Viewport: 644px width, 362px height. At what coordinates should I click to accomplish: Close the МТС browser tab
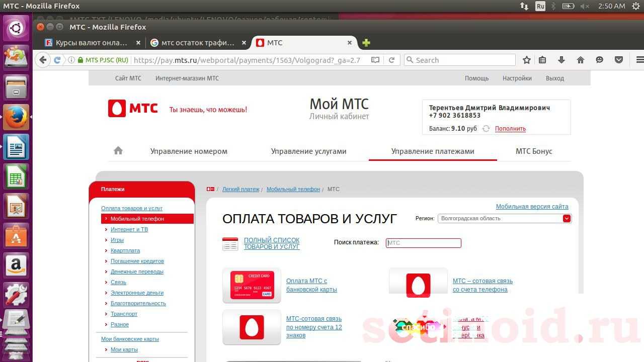point(350,43)
